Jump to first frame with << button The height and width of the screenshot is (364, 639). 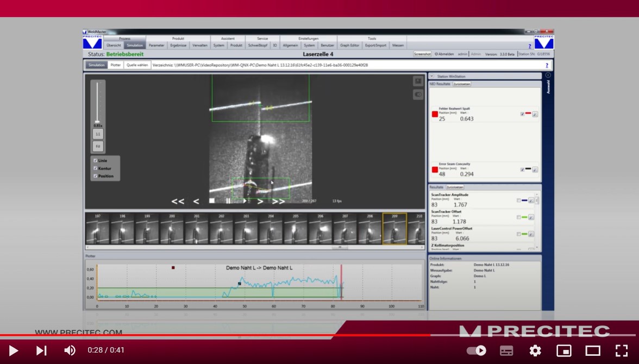pyautogui.click(x=178, y=202)
